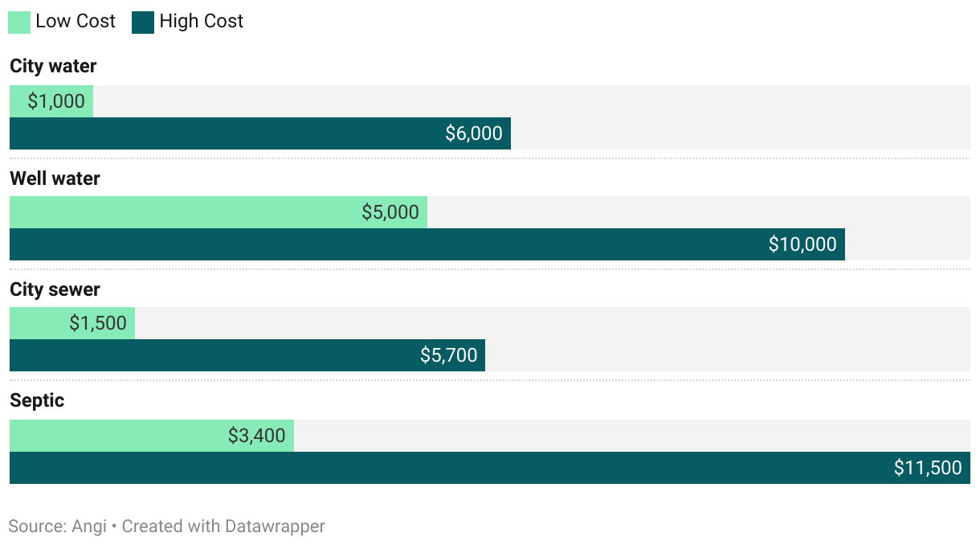The height and width of the screenshot is (545, 980).
Task: Click the $10,000 value label
Action: click(802, 244)
